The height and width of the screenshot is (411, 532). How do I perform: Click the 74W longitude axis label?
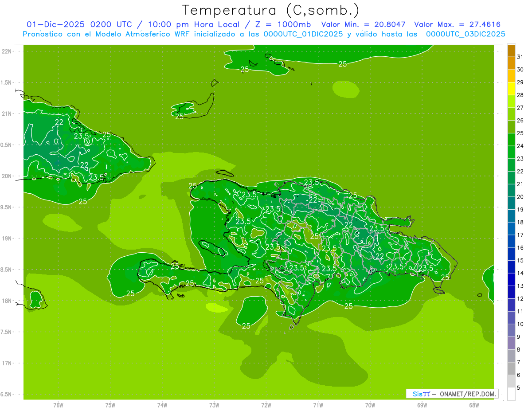tap(162, 405)
